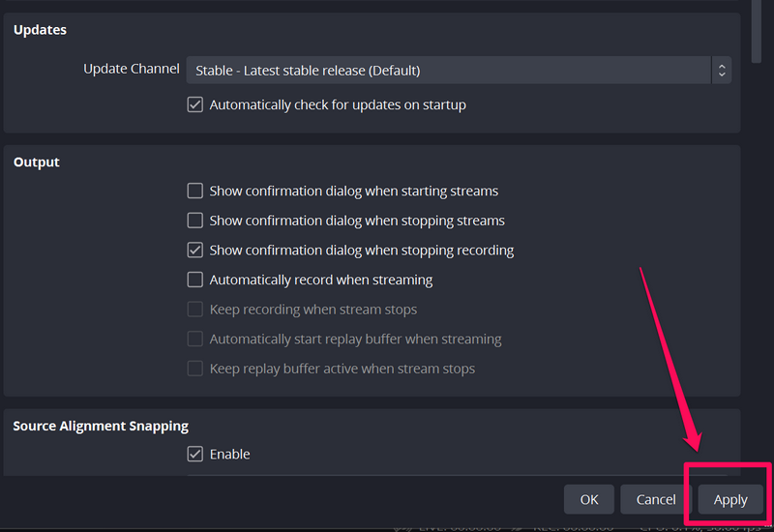Viewport: 774px width, 532px height.
Task: Click the Update Channel label
Action: click(x=131, y=69)
